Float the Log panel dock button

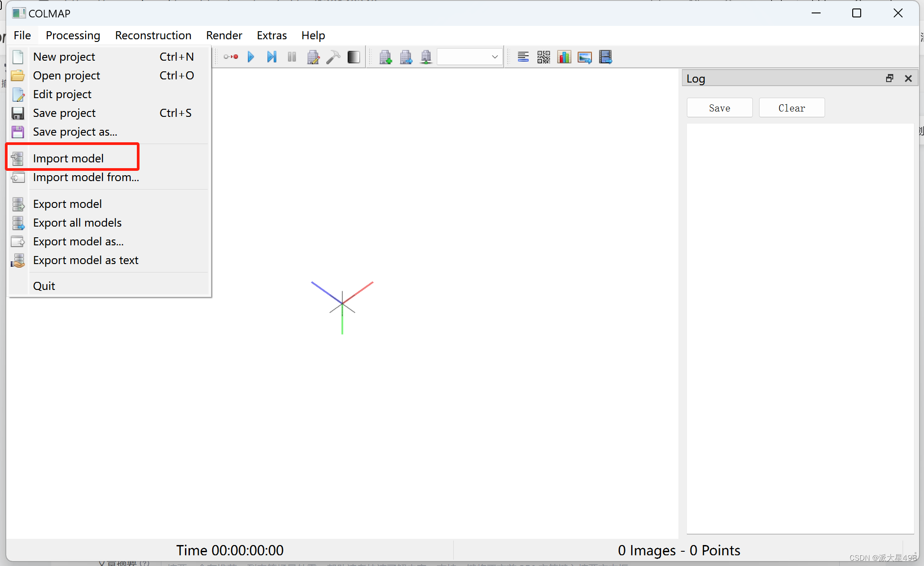pyautogui.click(x=889, y=78)
